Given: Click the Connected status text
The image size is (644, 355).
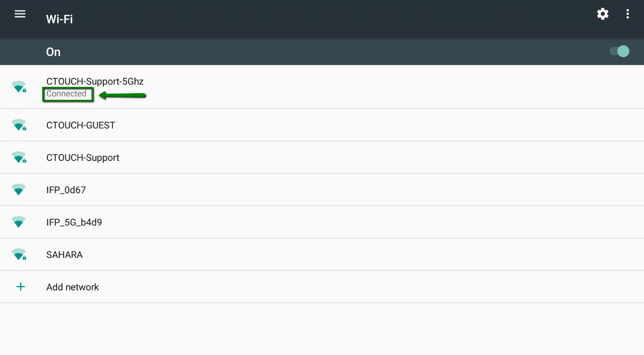Looking at the screenshot, I should (66, 94).
